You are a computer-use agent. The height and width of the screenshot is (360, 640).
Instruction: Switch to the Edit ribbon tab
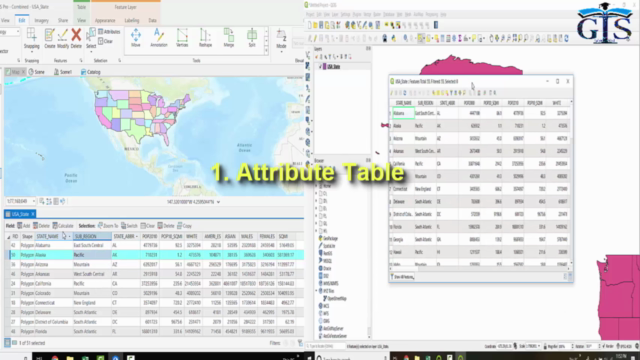(x=22, y=20)
